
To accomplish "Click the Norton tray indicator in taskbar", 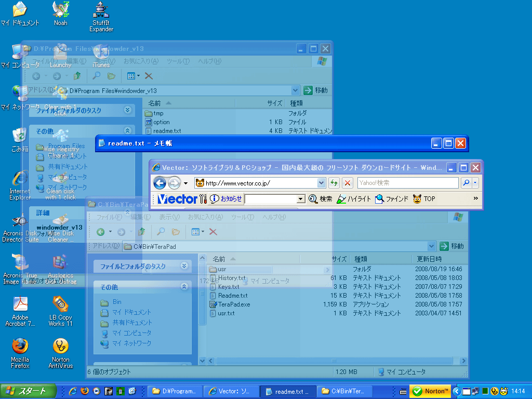I will coord(430,391).
